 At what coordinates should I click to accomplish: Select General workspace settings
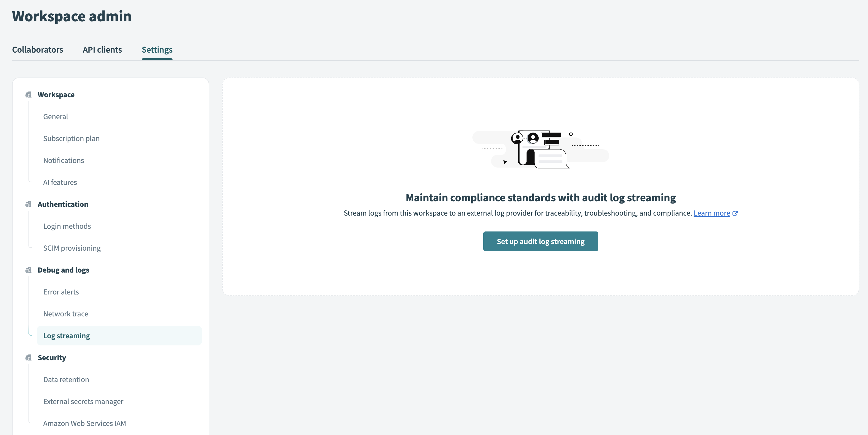(x=55, y=116)
